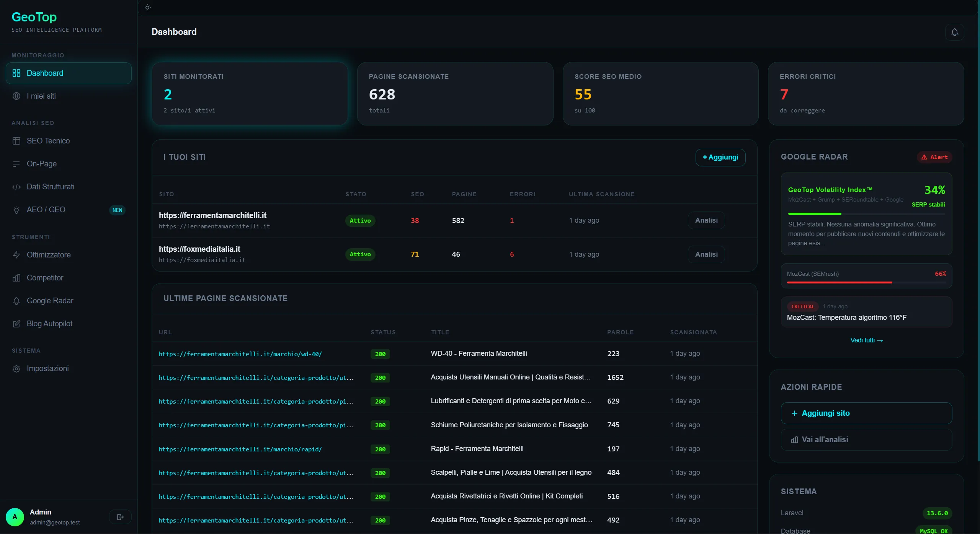
Task: Click the Pagine Scansionate card
Action: pos(455,94)
